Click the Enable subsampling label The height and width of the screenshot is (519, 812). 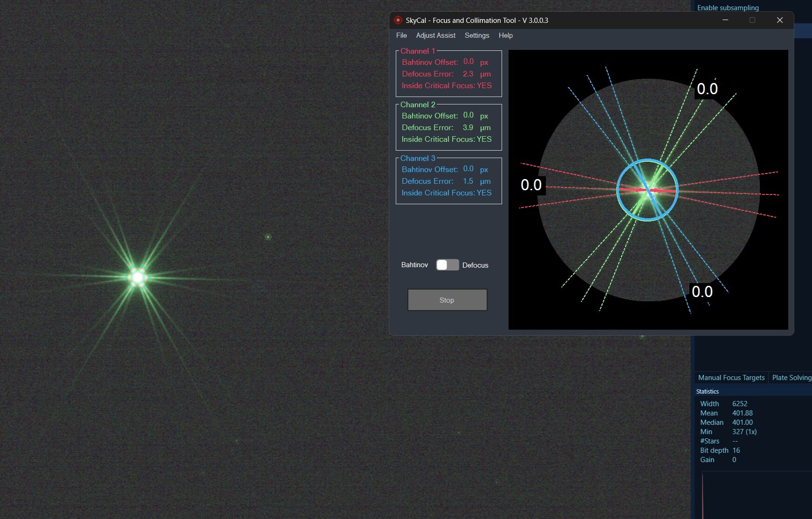pyautogui.click(x=728, y=8)
